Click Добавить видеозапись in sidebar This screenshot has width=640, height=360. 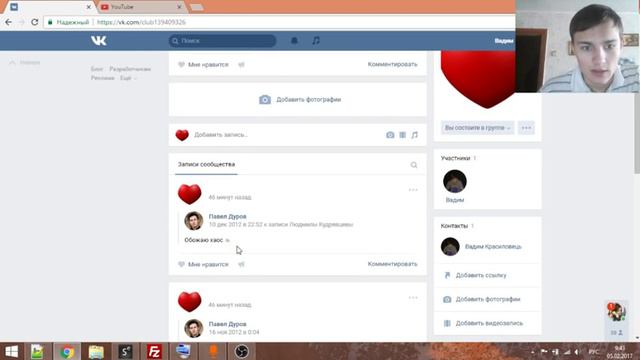click(x=489, y=323)
